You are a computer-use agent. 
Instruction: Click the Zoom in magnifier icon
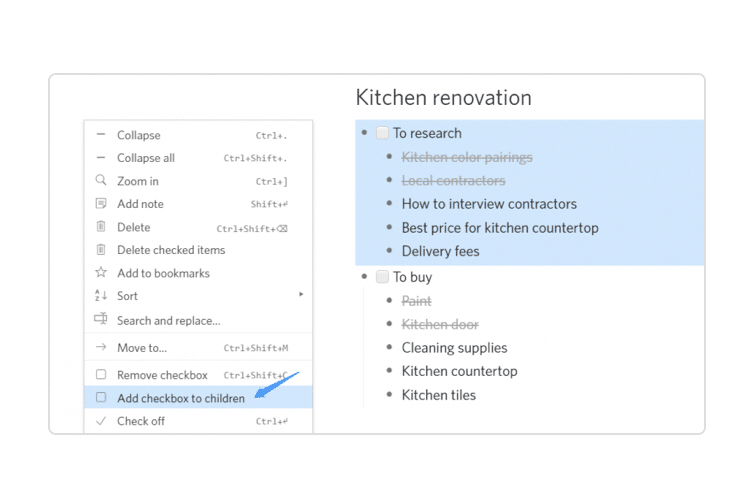pos(100,181)
